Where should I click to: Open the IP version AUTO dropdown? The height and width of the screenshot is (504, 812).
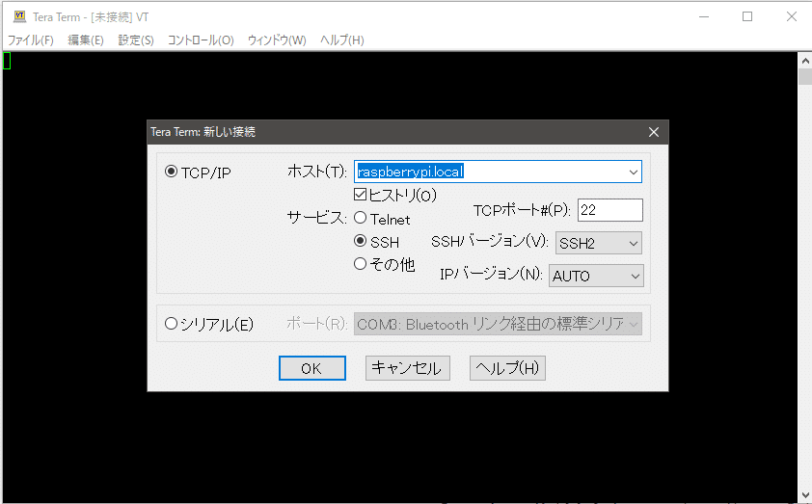(596, 276)
